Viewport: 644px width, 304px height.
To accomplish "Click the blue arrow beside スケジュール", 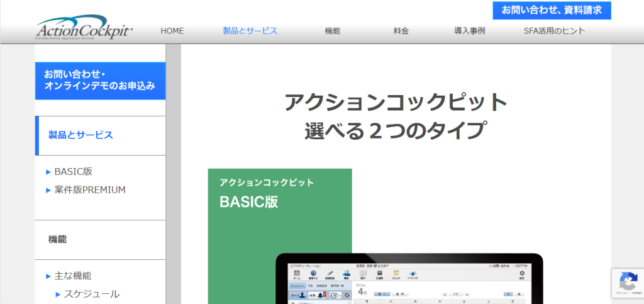I will point(58,294).
